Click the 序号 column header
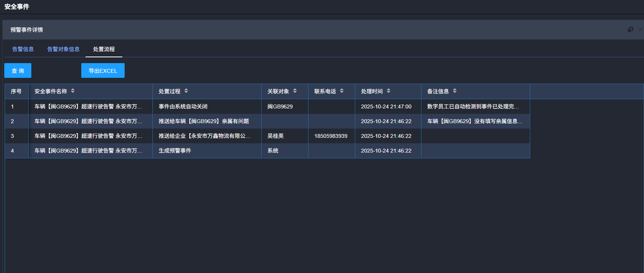This screenshot has height=273, width=644. point(16,91)
